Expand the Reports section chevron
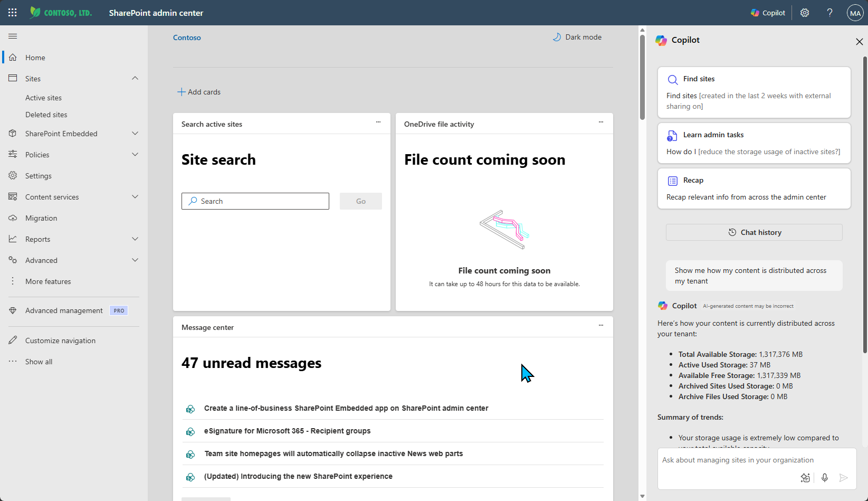Screen dimensions: 868x501 [x=135, y=239]
